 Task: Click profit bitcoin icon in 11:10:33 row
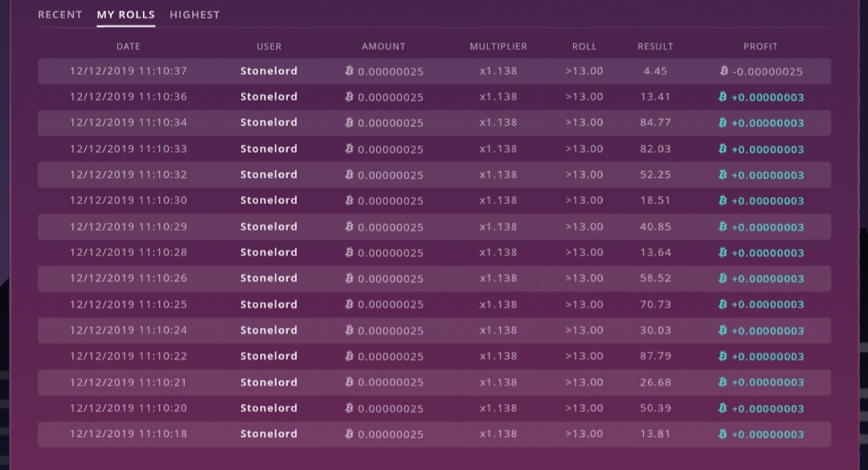click(x=723, y=149)
